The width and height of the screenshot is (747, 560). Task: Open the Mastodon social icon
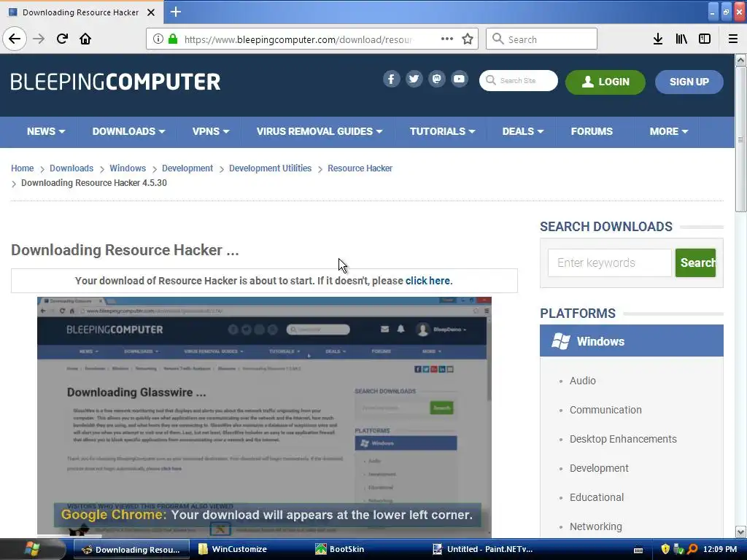coord(436,79)
